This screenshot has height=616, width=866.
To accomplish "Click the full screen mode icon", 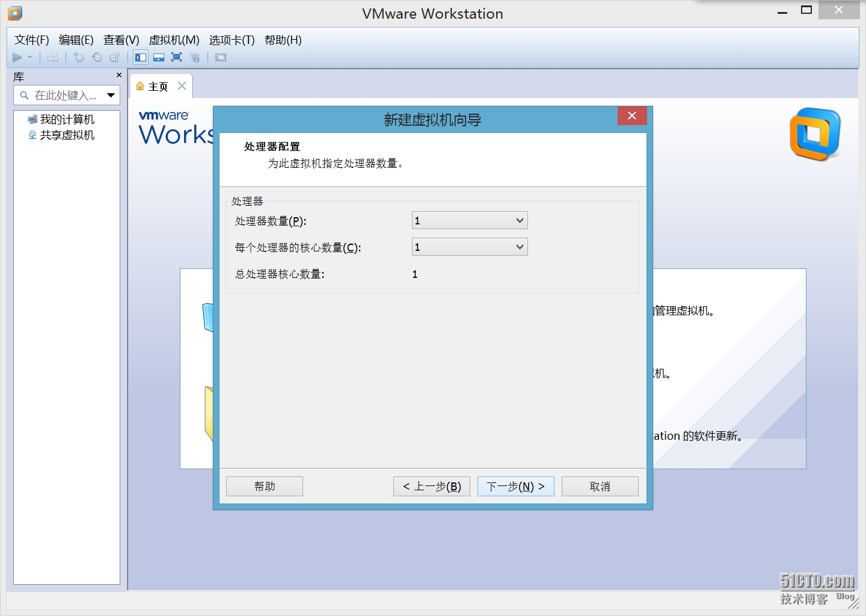I will (x=177, y=57).
